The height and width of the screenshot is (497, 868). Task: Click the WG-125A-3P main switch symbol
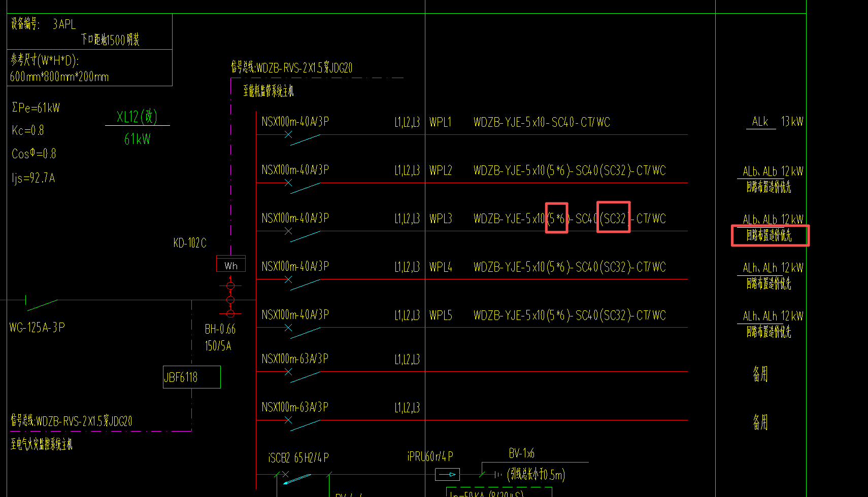click(x=42, y=303)
